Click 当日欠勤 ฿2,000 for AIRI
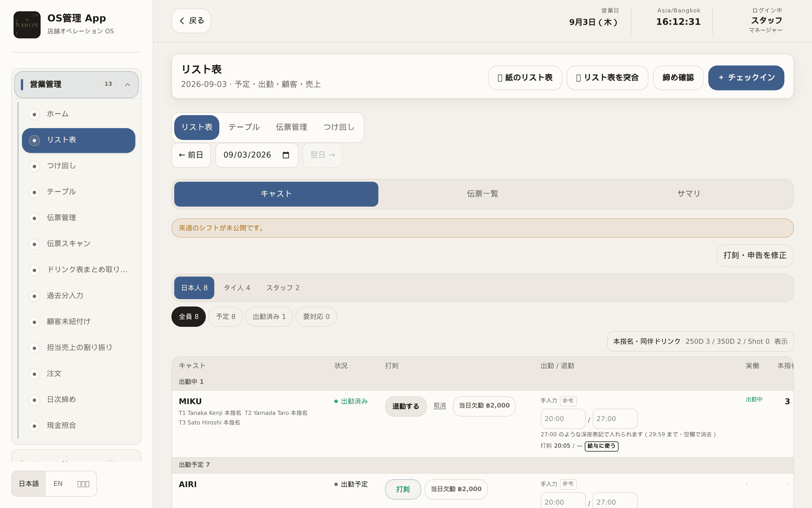 [x=456, y=489]
